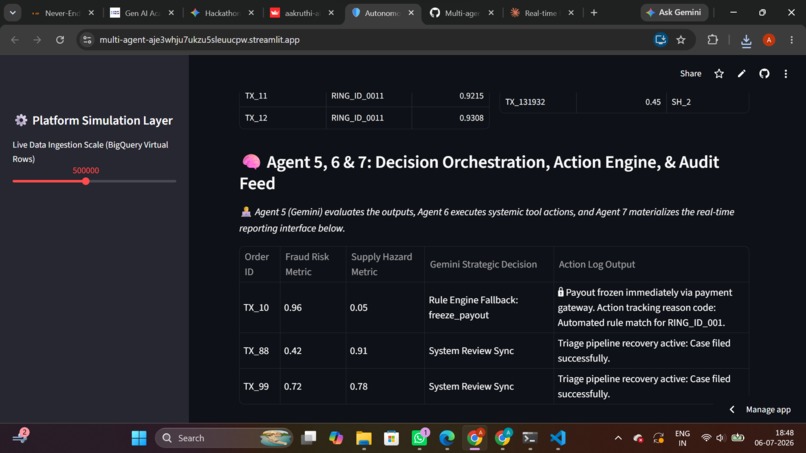806x453 pixels.
Task: Edit the app with pencil icon
Action: pyautogui.click(x=741, y=74)
